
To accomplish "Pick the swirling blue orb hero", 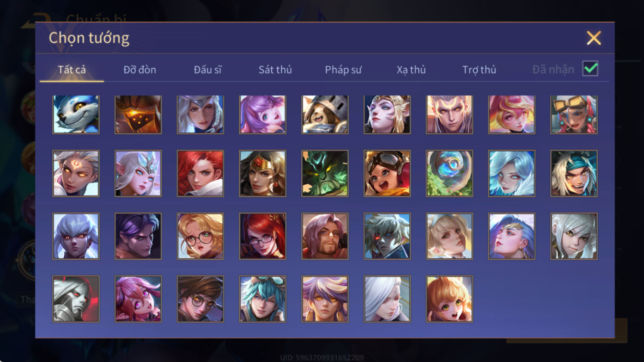I will [x=450, y=173].
